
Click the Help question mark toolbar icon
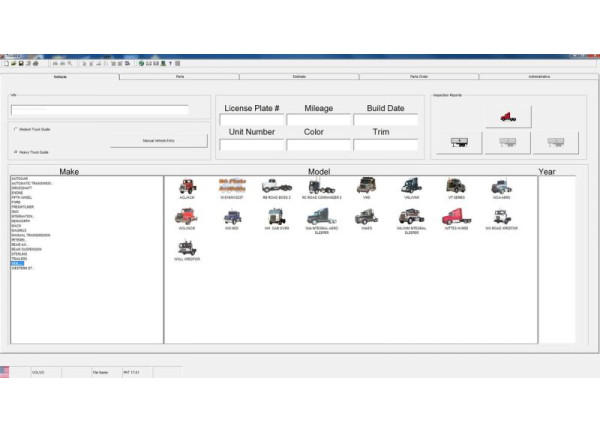pos(170,63)
